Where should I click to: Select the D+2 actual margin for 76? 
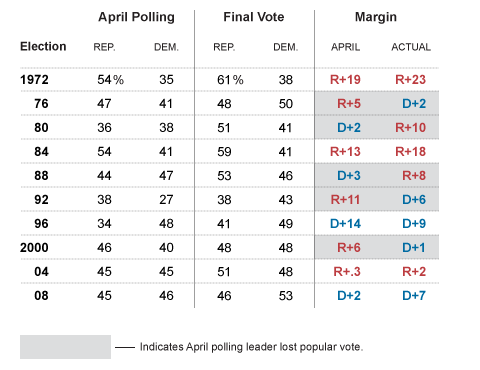click(414, 104)
